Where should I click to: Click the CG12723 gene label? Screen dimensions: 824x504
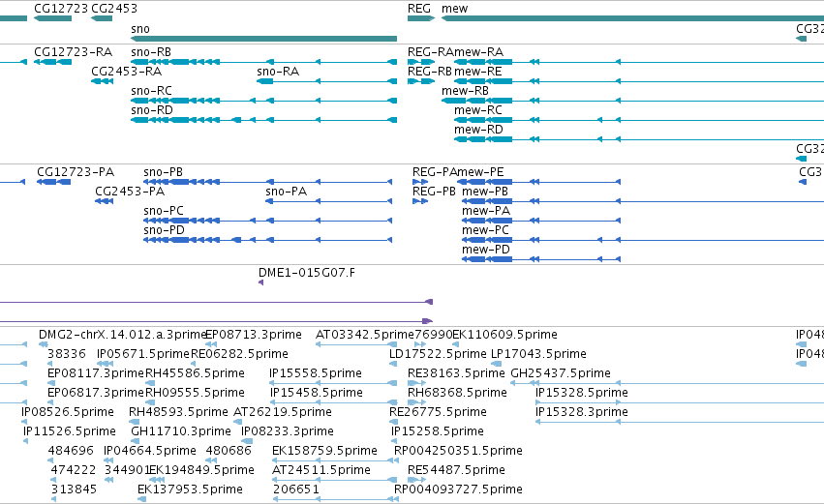pos(60,9)
